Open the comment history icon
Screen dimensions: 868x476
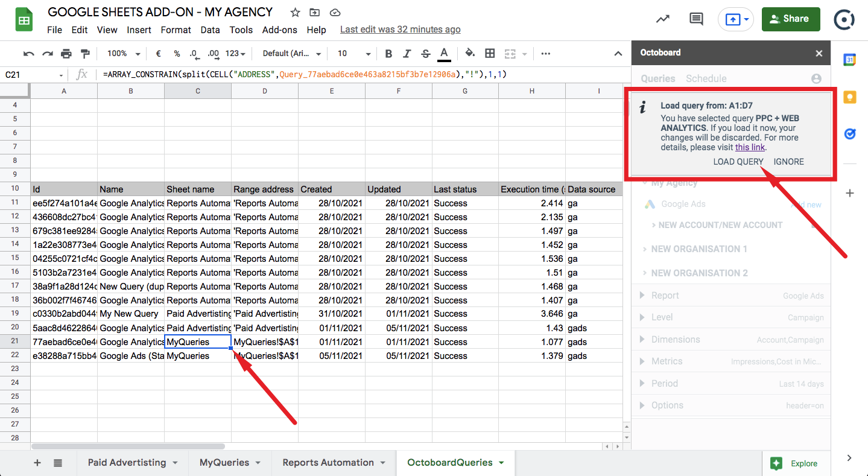pyautogui.click(x=696, y=19)
